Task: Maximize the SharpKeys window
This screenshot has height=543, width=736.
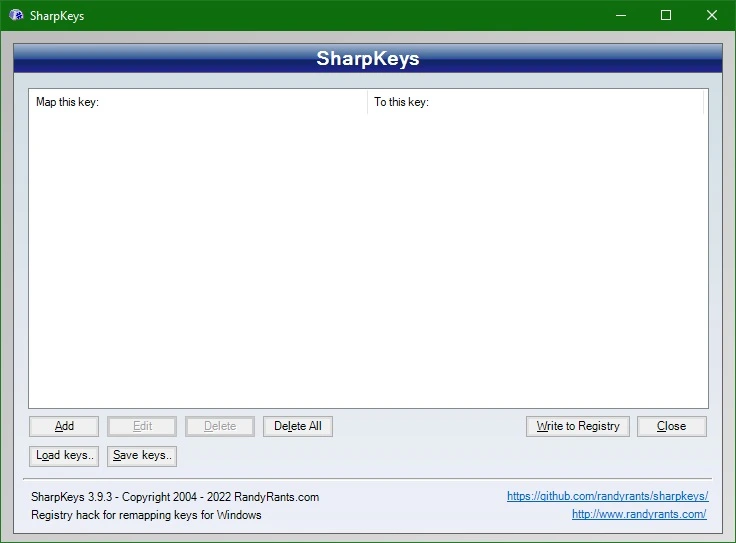Action: point(666,15)
